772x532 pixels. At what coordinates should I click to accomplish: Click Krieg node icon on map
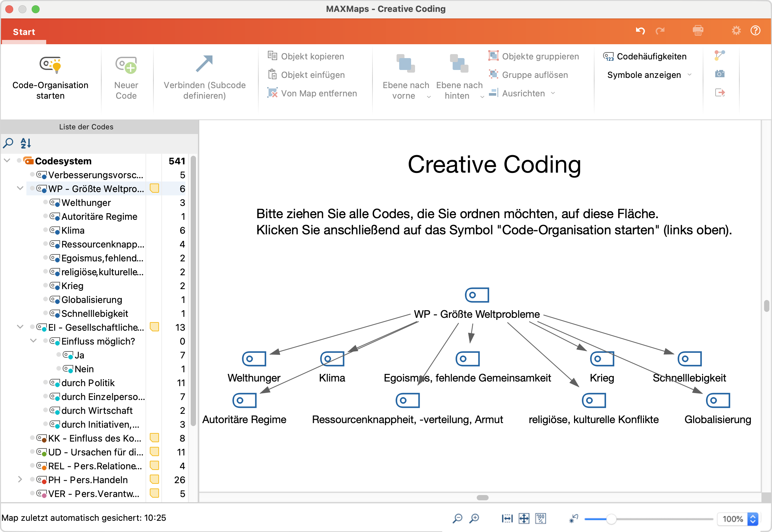602,359
